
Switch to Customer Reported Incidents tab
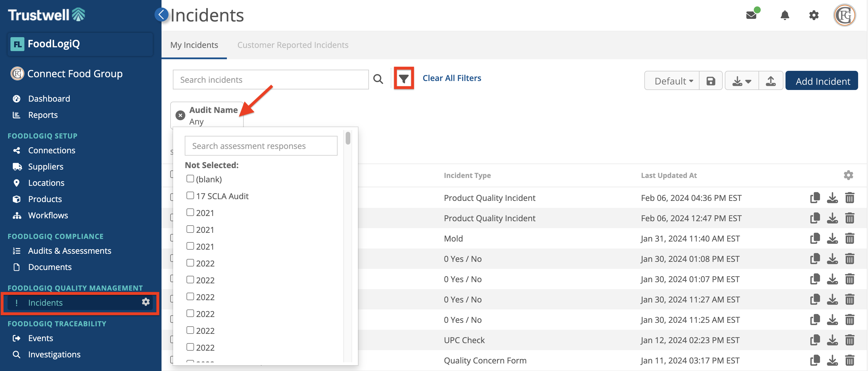293,45
